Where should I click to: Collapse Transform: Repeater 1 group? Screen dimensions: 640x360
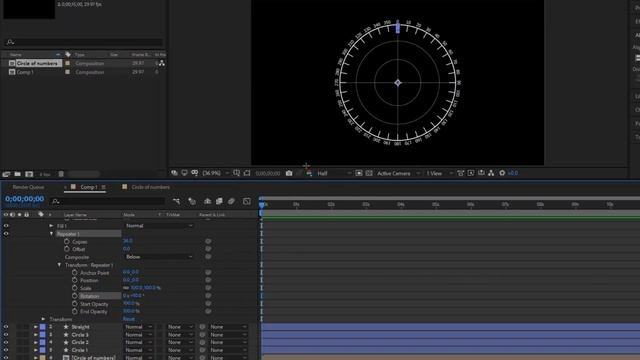pos(59,265)
